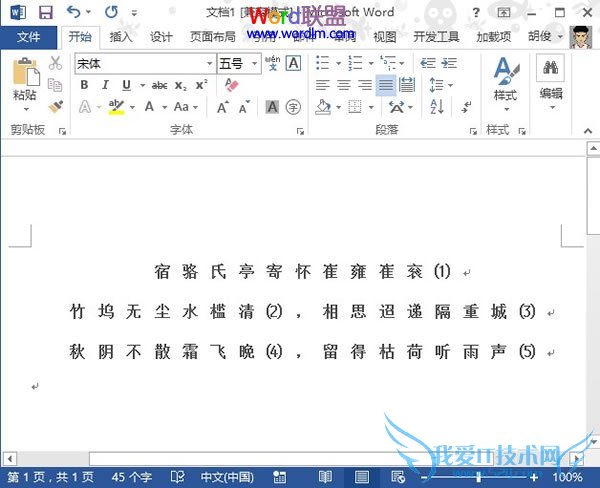Open the Editing binoculars icon
600x488 pixels.
click(550, 68)
